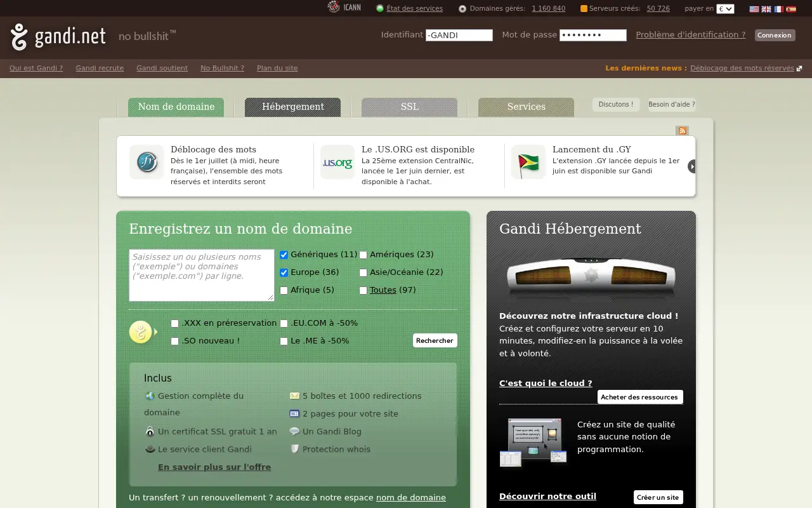812x508 pixels.
Task: Click the green service status dot
Action: [380, 8]
